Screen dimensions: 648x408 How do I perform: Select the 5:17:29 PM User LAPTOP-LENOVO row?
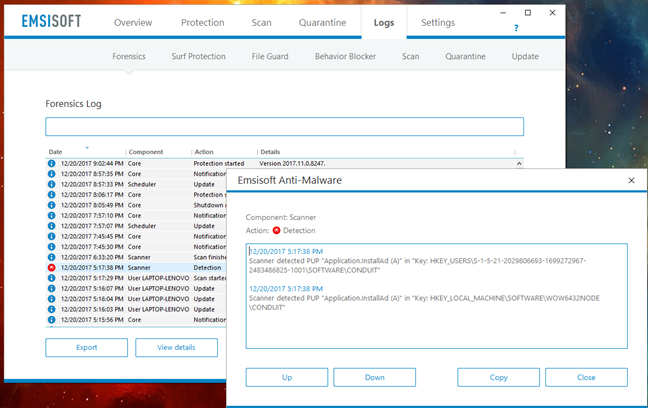[136, 278]
